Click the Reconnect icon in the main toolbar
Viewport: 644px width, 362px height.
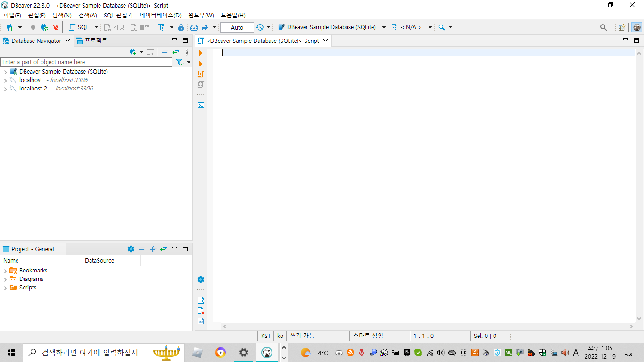[44, 27]
